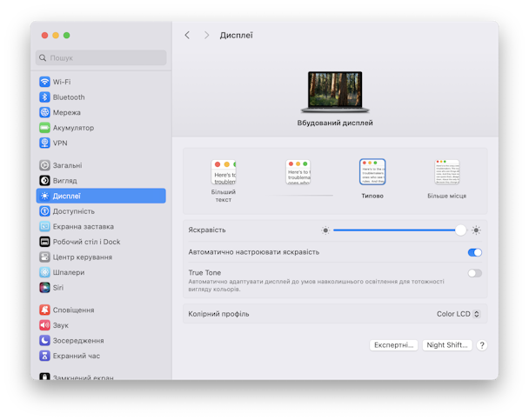This screenshot has height=420, width=529.
Task: Click the Загальні gear icon
Action: [x=44, y=165]
